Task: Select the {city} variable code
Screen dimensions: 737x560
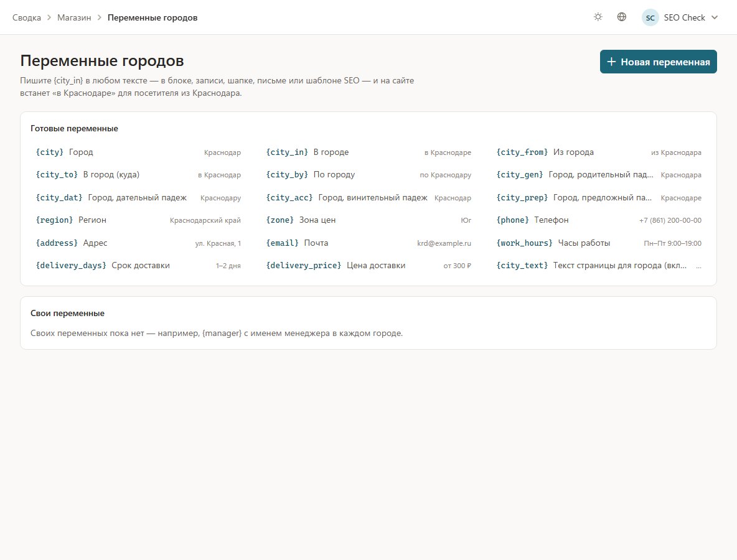Action: click(x=49, y=152)
